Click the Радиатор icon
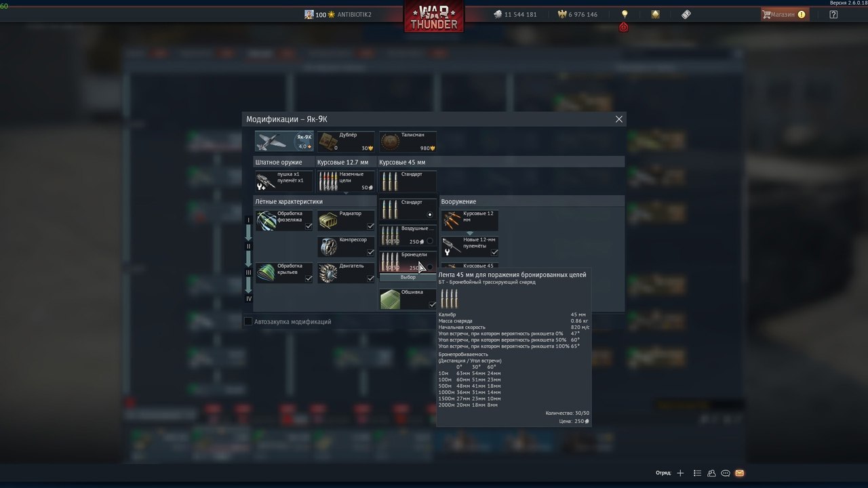 click(328, 220)
